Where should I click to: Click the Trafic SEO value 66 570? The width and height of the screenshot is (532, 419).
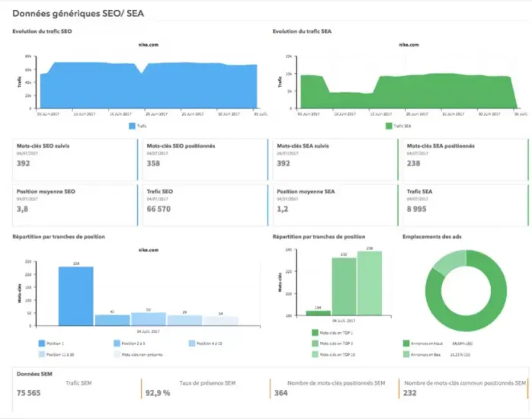(159, 209)
